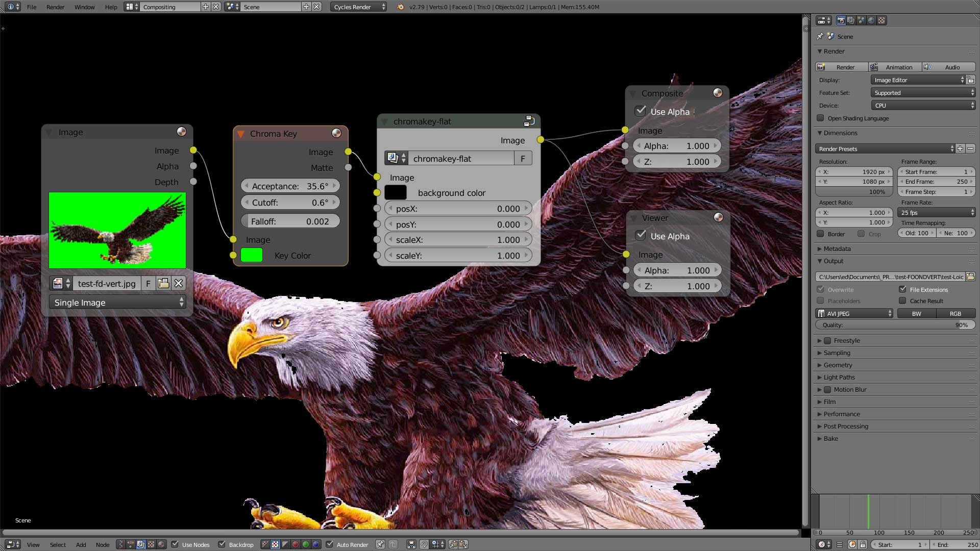Remove the selected render preset

(x=970, y=148)
